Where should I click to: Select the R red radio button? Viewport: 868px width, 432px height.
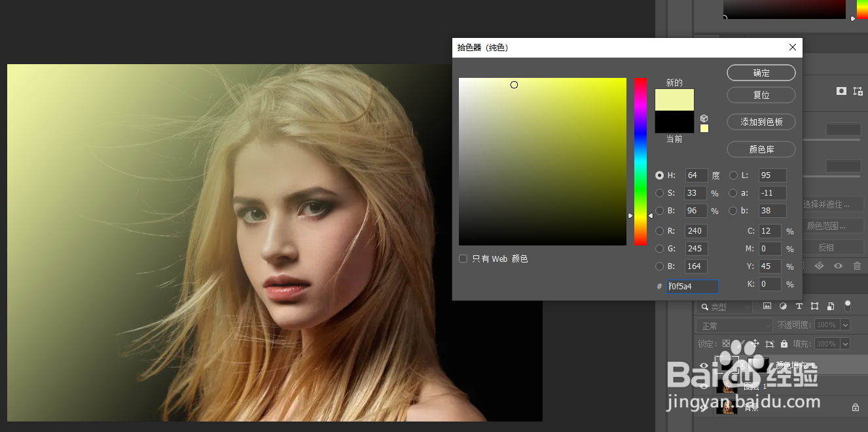click(x=659, y=231)
